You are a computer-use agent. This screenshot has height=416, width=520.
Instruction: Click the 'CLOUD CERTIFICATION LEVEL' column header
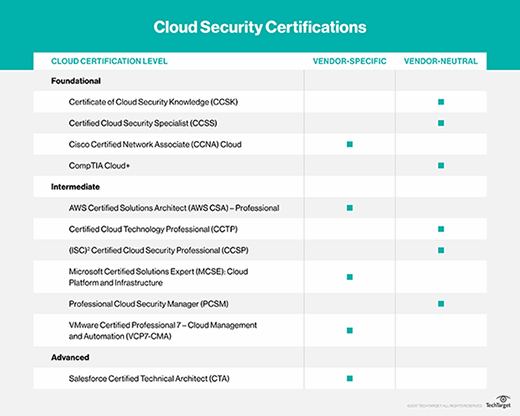[x=109, y=61]
